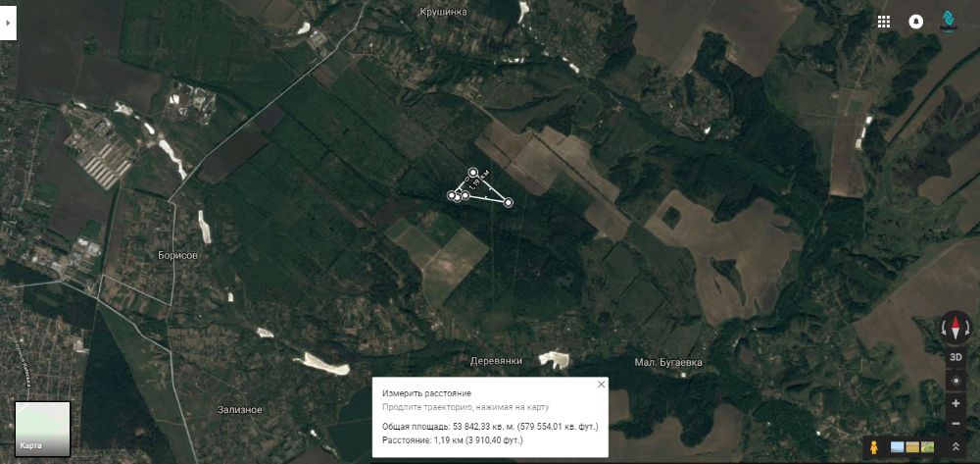Expand the imagery strip with double chevron
980x464 pixels.
(955, 446)
